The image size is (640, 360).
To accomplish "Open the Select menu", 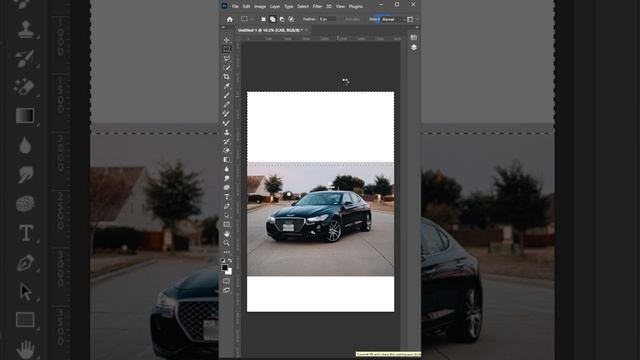I will click(303, 6).
